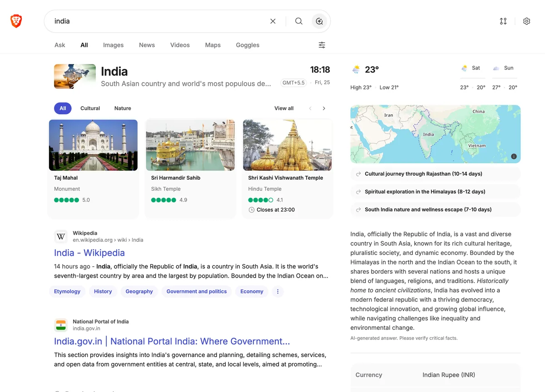Click the India header thumbnail image
The image size is (545, 392).
[x=75, y=76]
